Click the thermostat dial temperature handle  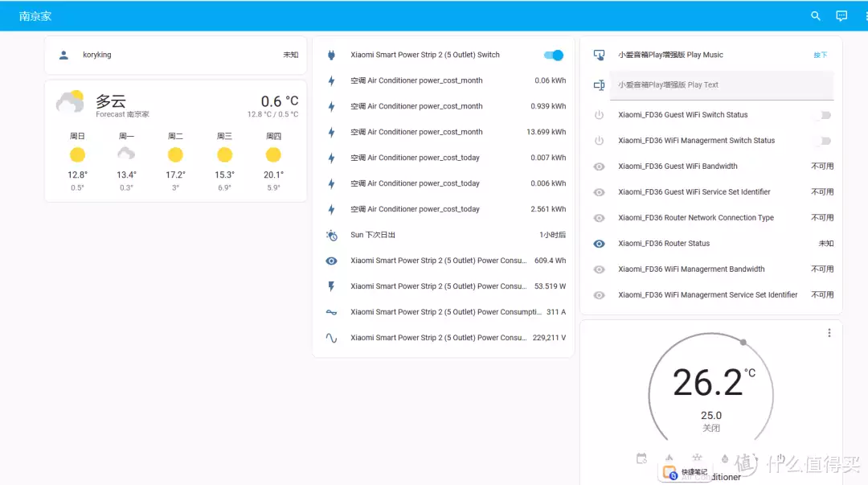pos(743,343)
